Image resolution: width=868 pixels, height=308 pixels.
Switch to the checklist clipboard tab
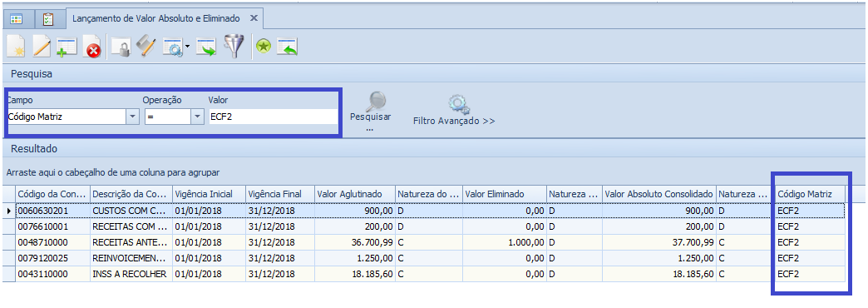coord(48,19)
